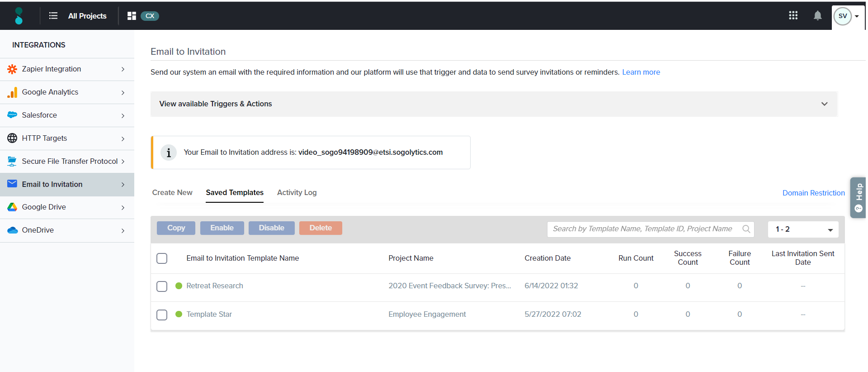
Task: Click the Sogolytics logo icon
Action: (19, 16)
